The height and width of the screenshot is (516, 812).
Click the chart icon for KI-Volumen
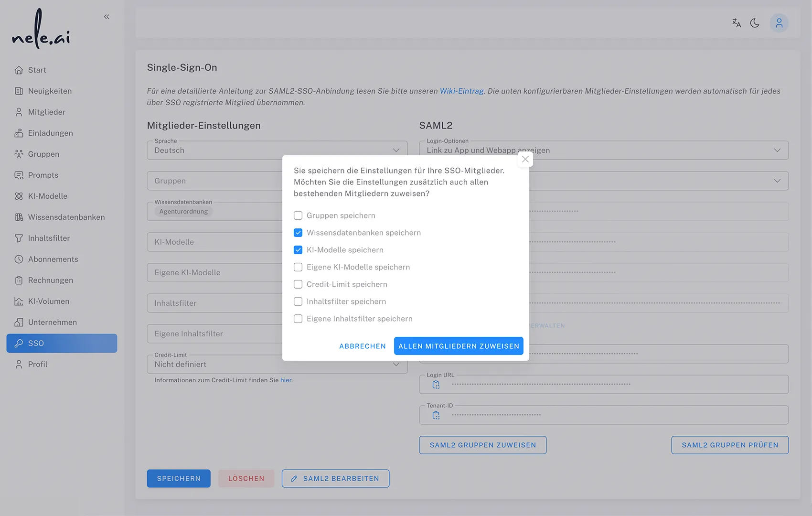19,301
